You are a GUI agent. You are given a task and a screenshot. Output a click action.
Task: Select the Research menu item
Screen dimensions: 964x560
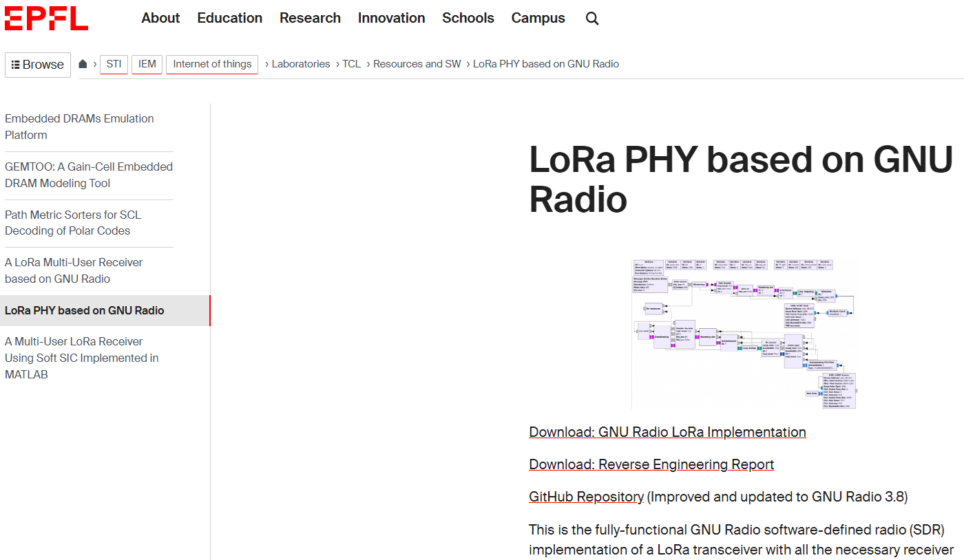coord(310,19)
